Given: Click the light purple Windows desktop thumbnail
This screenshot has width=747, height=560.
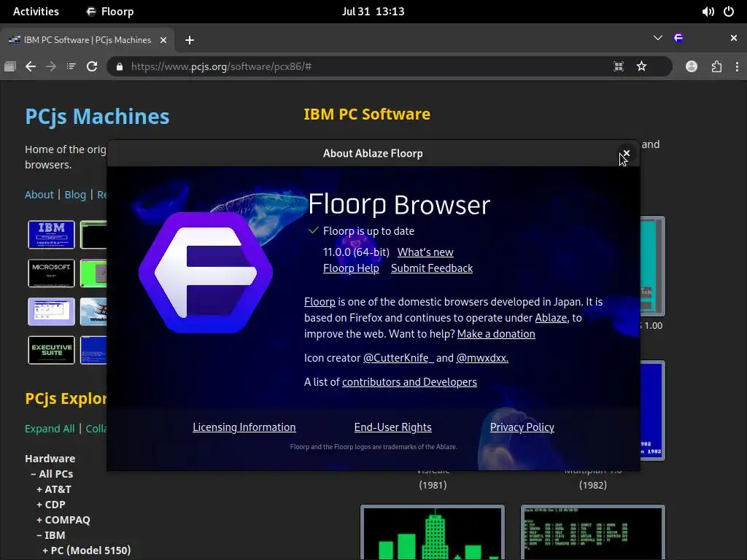Looking at the screenshot, I should pyautogui.click(x=52, y=311).
